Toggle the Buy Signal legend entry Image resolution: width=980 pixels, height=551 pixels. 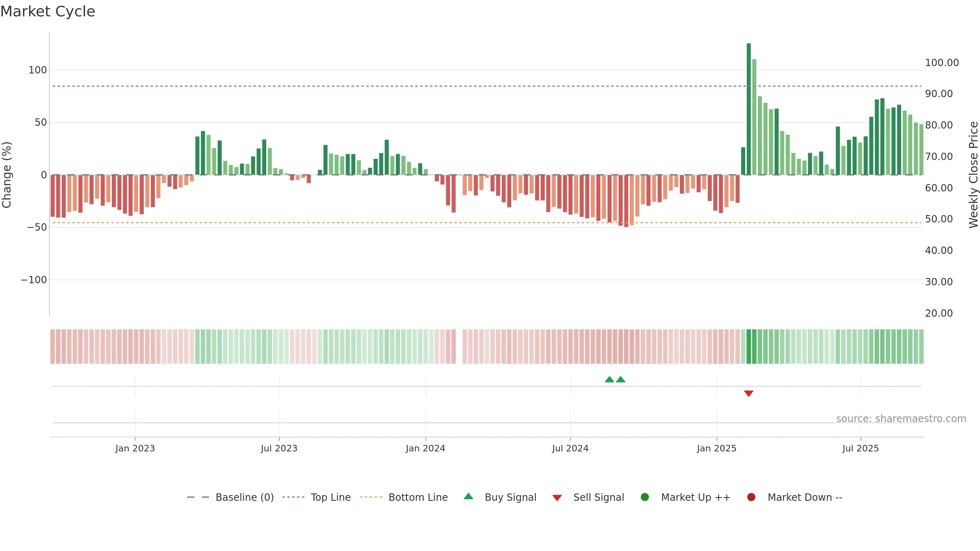click(x=500, y=497)
